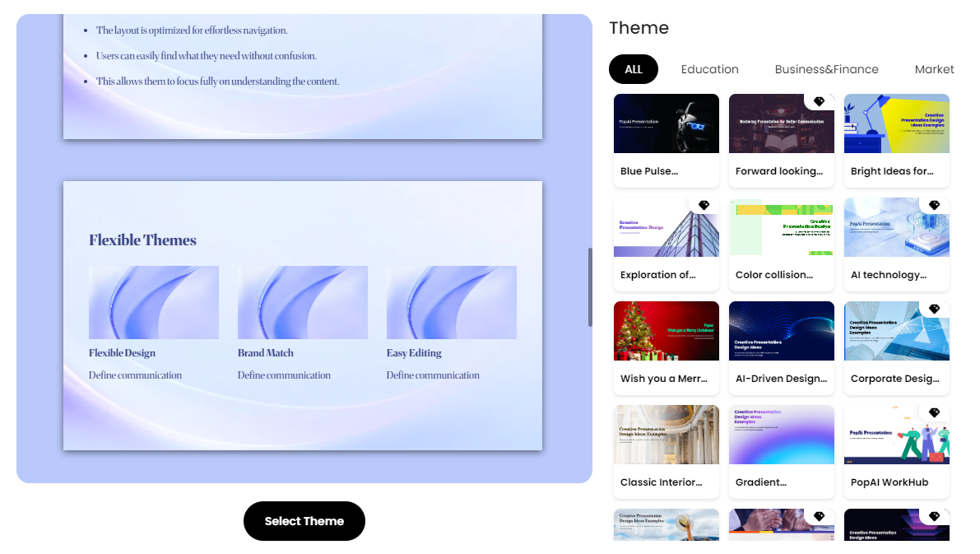
Task: Click the premium diamond badge on Exploration of theme
Action: click(x=704, y=205)
